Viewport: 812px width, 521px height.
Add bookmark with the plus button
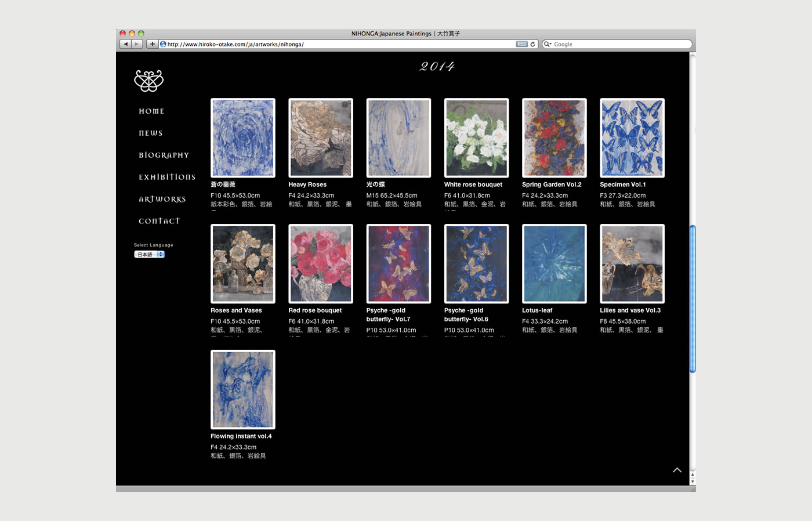tap(153, 44)
